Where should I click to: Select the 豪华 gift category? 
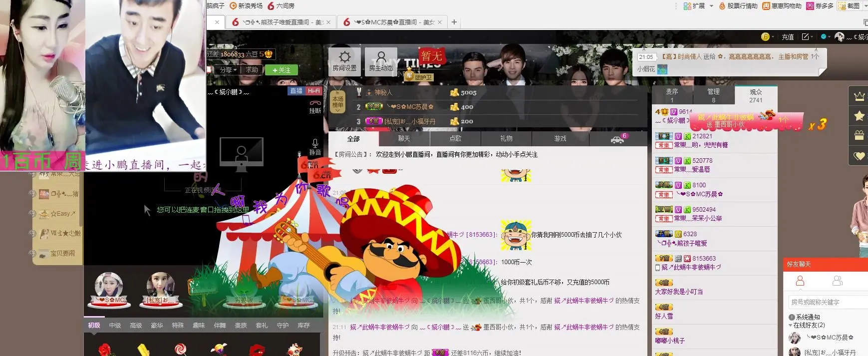click(157, 326)
